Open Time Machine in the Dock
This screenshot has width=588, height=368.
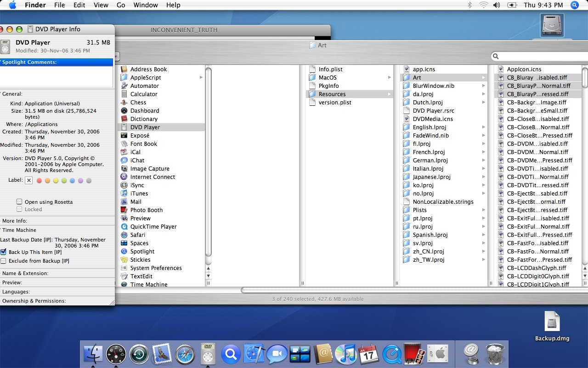tap(138, 354)
